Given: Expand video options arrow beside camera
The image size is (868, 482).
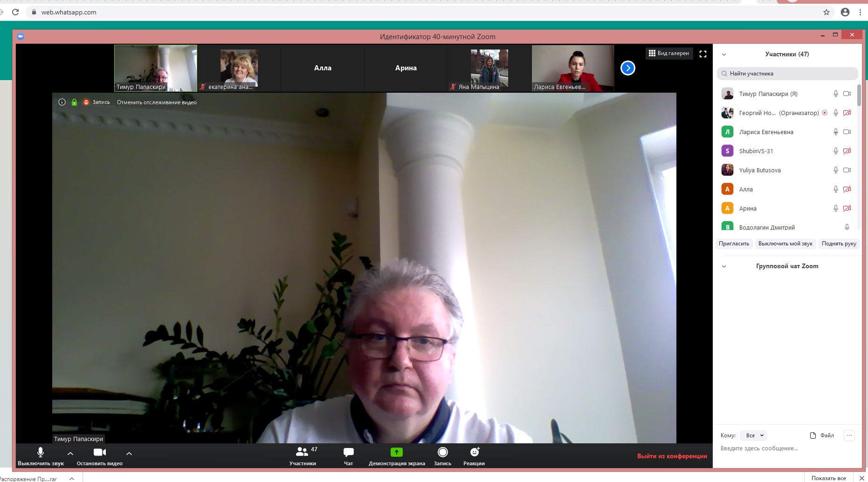Looking at the screenshot, I should (x=129, y=453).
